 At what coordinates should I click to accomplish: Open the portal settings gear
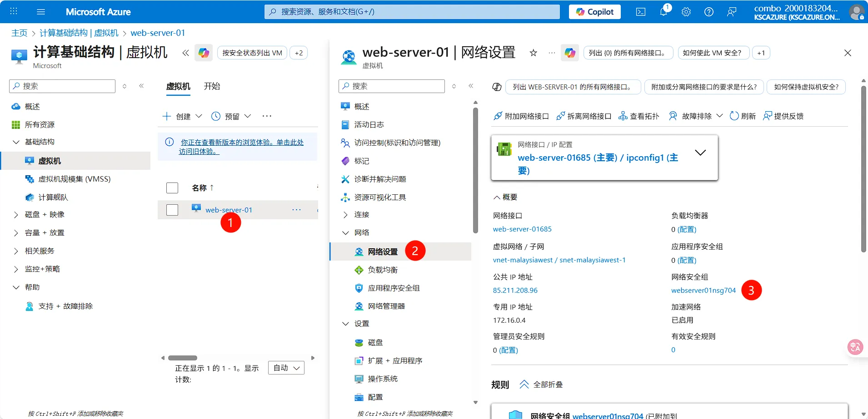pos(686,12)
